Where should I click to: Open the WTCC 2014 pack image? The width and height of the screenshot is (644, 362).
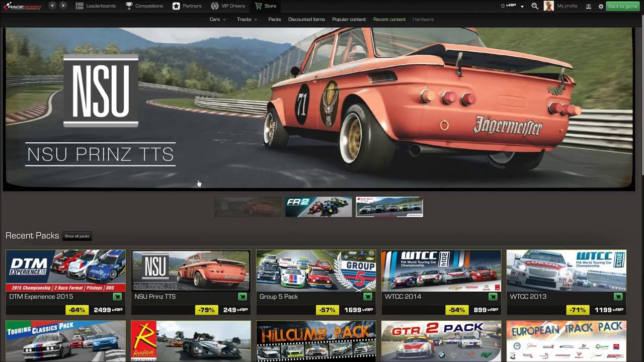click(x=441, y=270)
